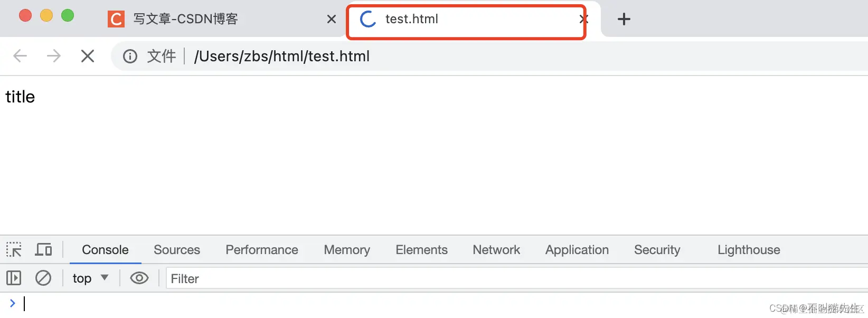Toggle the device toolbar icon
868x318 pixels.
[43, 249]
